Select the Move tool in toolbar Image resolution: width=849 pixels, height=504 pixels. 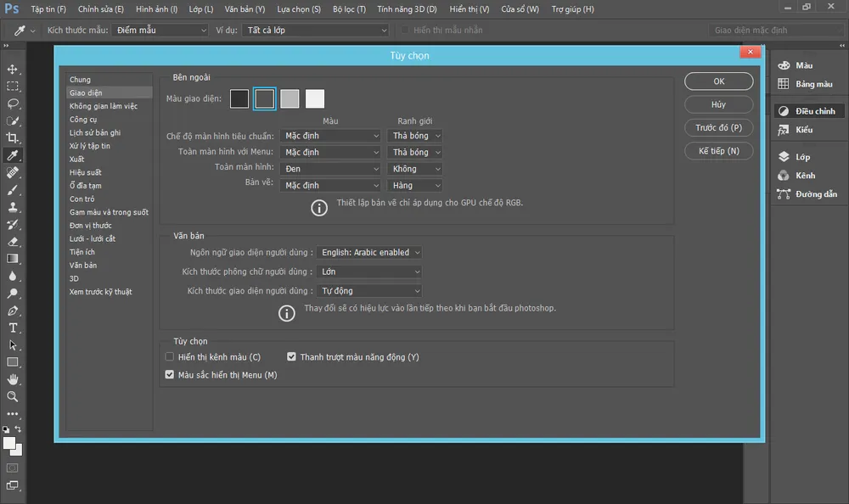click(x=13, y=69)
